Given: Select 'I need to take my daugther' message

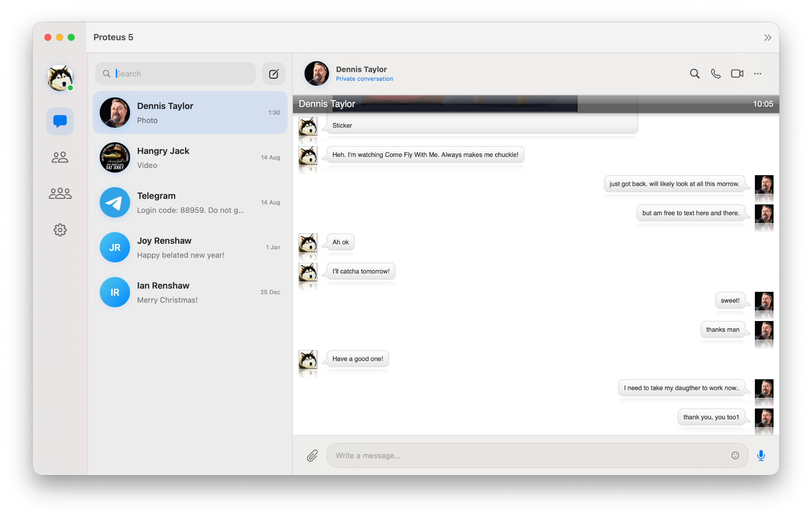Looking at the screenshot, I should pos(682,388).
